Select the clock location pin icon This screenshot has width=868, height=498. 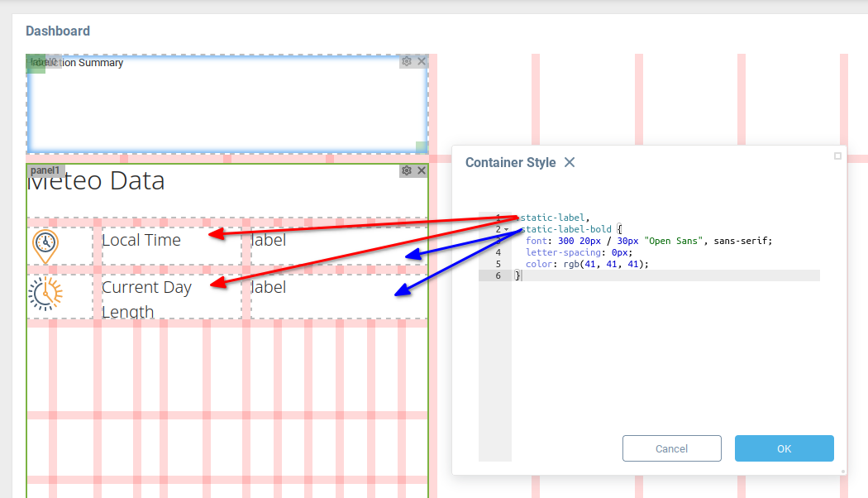pos(45,246)
